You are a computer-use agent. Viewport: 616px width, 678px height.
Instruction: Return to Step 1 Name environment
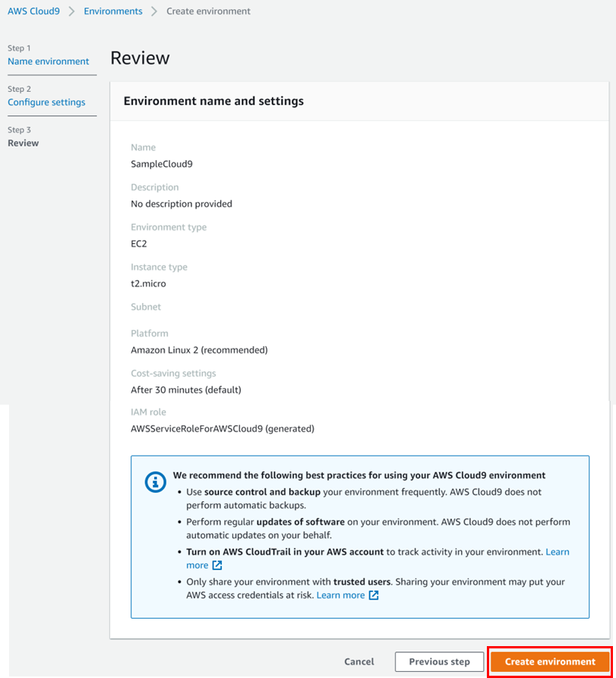tap(49, 61)
